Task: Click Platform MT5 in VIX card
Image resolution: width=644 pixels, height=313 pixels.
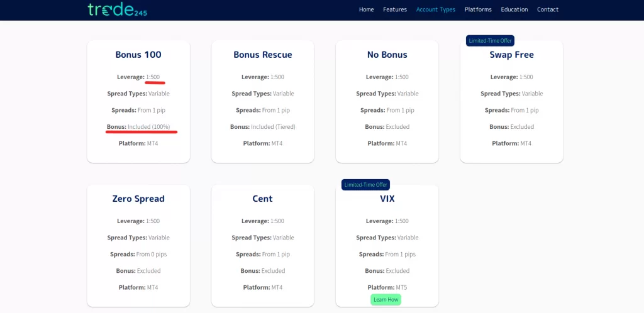Action: coord(387,287)
